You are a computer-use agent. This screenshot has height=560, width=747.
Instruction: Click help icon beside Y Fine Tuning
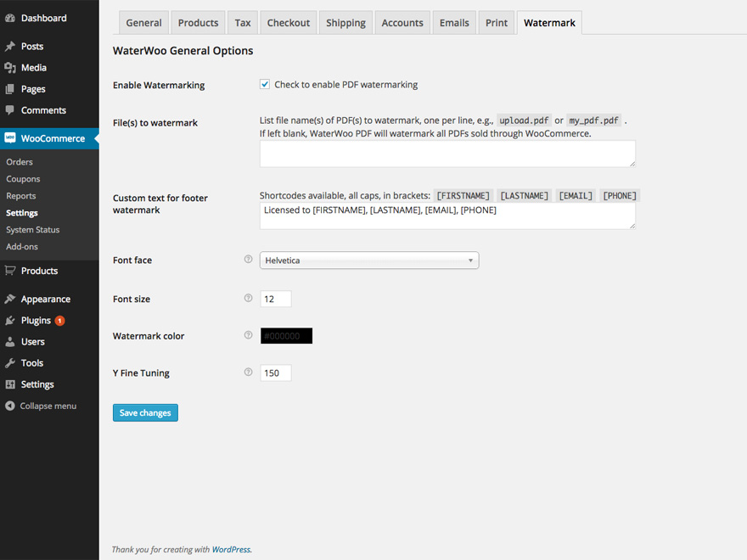point(248,372)
